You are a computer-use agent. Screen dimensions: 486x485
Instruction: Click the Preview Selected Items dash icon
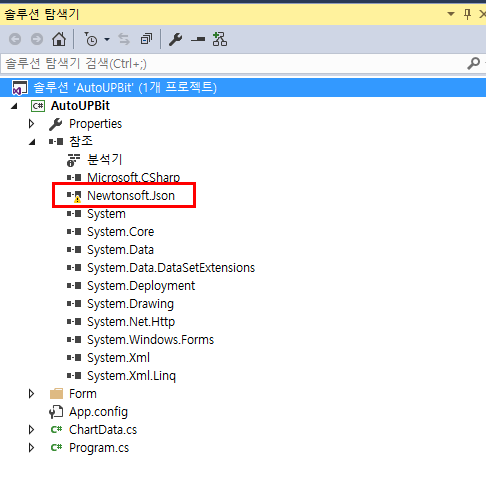pyautogui.click(x=198, y=39)
